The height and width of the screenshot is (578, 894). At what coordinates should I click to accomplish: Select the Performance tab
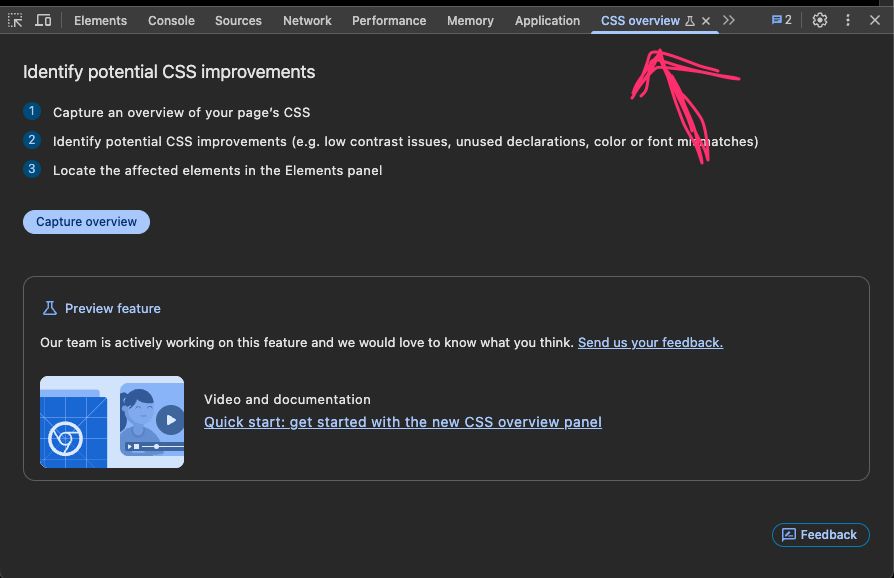(x=389, y=19)
